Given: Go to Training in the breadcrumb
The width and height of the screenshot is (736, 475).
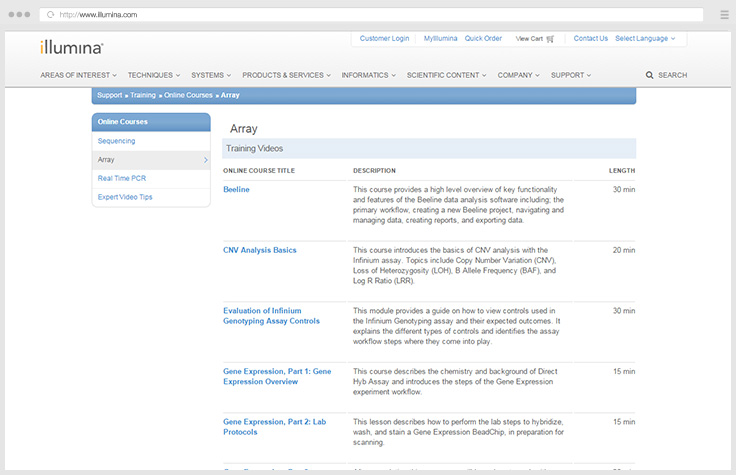Looking at the screenshot, I should pos(142,95).
